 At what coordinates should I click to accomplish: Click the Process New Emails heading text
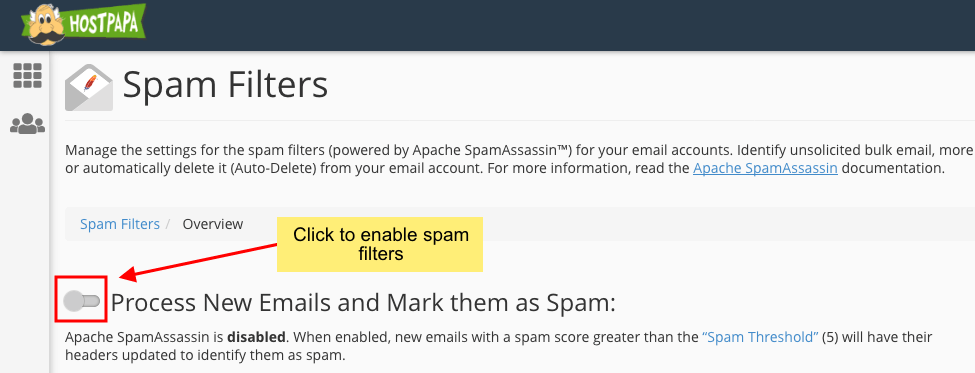(363, 303)
